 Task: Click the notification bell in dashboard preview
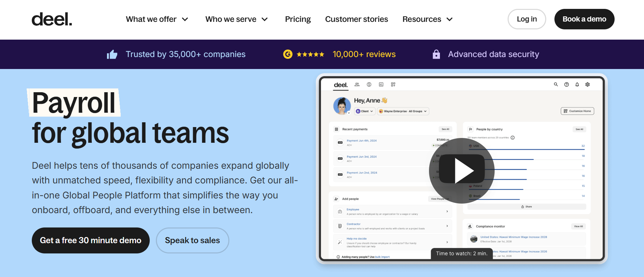[577, 84]
